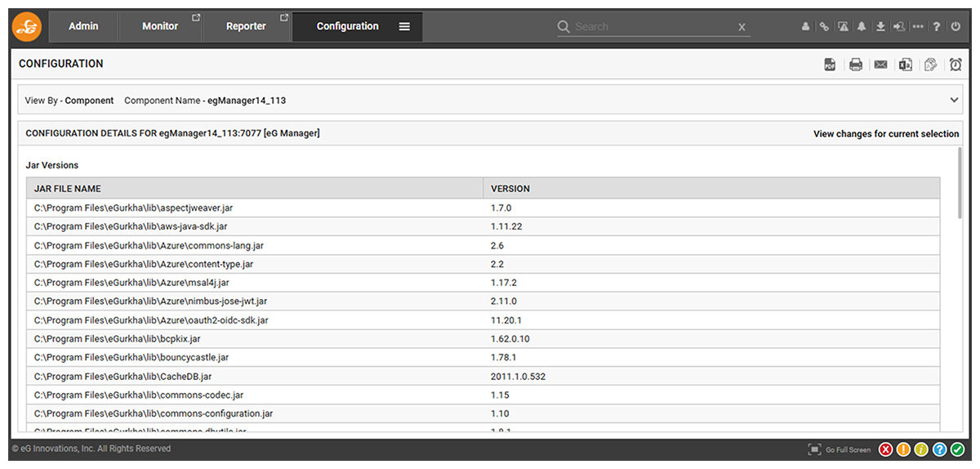The image size is (980, 469).
Task: Open the three-dots more options icon
Action: point(918,27)
